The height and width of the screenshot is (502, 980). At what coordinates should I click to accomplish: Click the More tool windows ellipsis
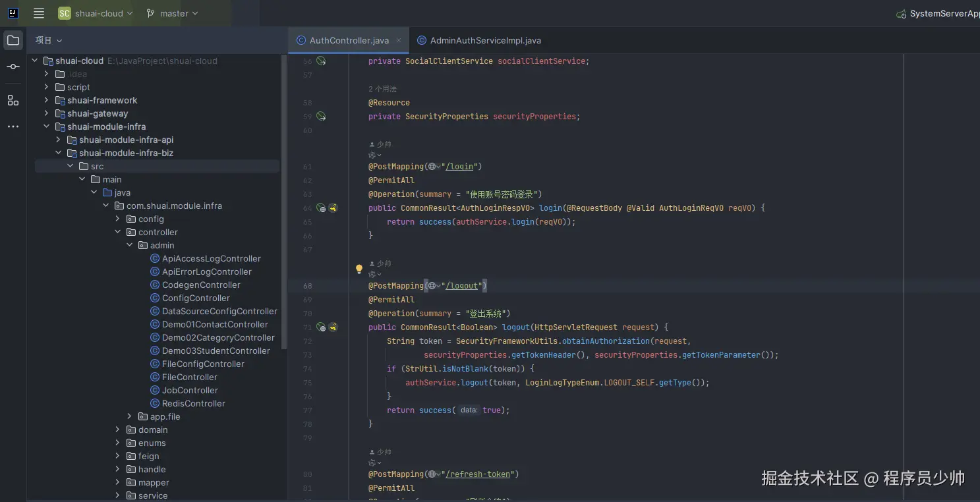coord(13,126)
